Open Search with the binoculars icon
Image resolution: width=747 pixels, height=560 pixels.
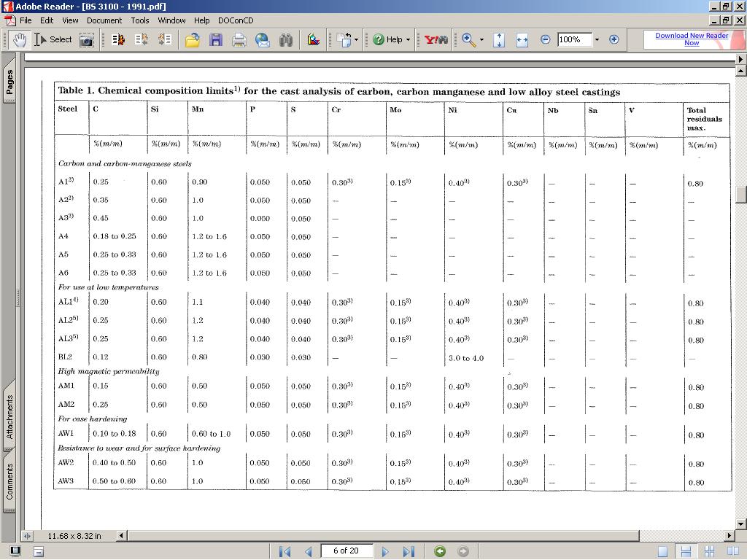[x=286, y=40]
